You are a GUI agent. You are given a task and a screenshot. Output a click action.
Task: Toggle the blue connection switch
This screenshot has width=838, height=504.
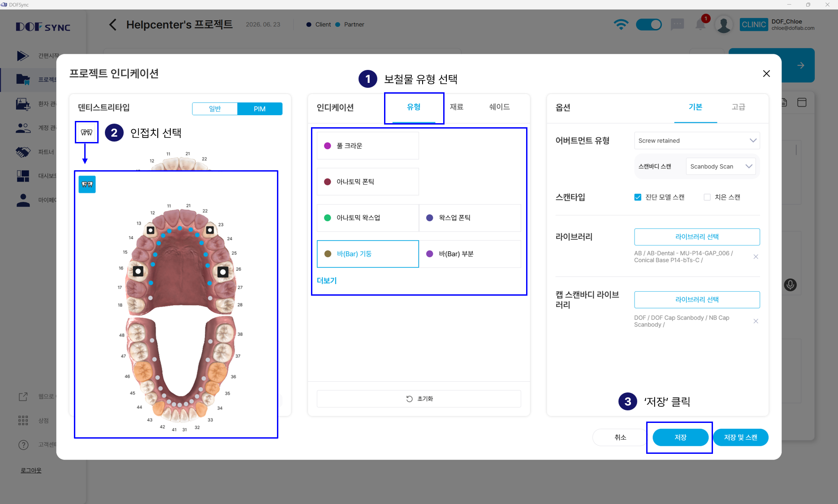click(649, 25)
